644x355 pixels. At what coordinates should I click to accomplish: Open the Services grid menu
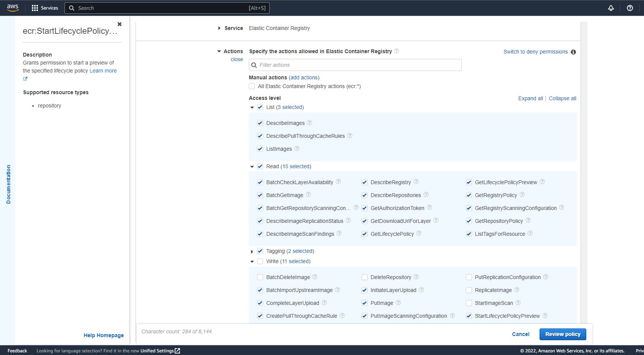(x=45, y=8)
